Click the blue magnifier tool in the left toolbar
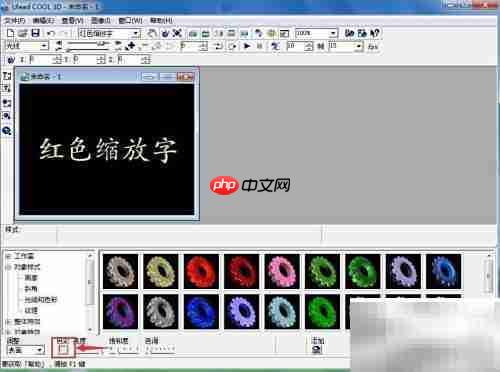 (7, 131)
